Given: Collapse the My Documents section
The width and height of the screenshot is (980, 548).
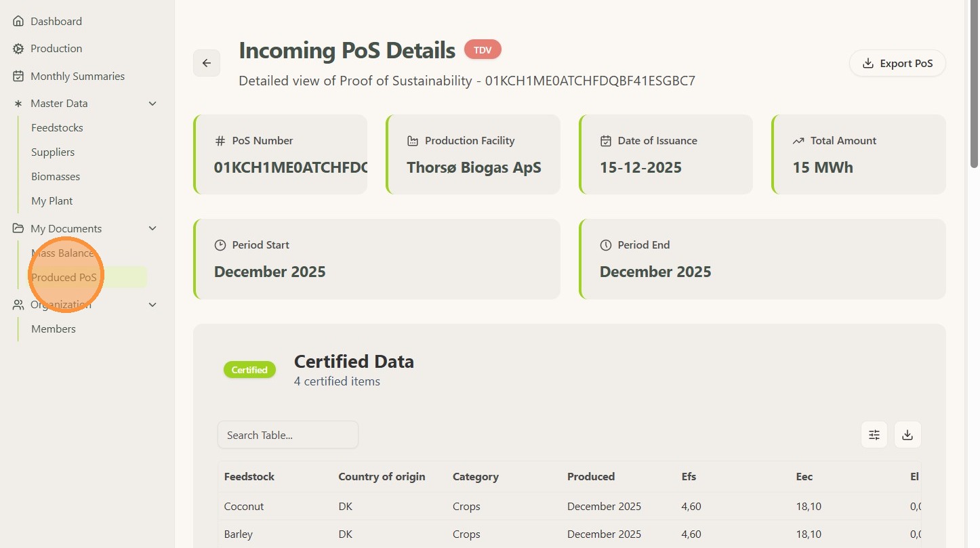Looking at the screenshot, I should point(152,229).
